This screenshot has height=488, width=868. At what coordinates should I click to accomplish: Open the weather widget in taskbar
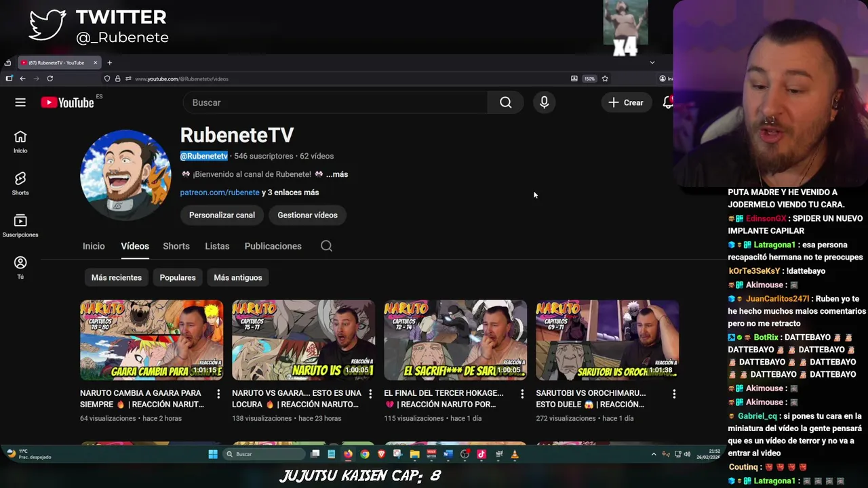pyautogui.click(x=28, y=454)
